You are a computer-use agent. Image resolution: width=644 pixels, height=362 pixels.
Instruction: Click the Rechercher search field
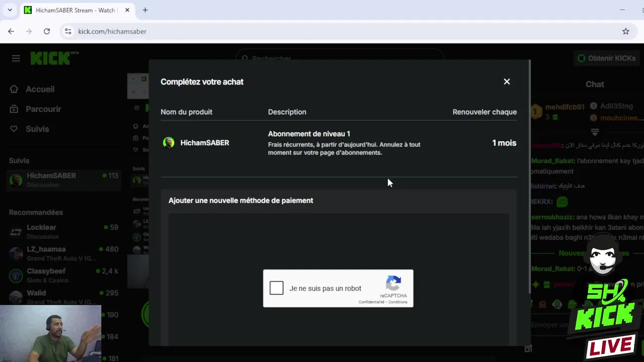(340, 58)
